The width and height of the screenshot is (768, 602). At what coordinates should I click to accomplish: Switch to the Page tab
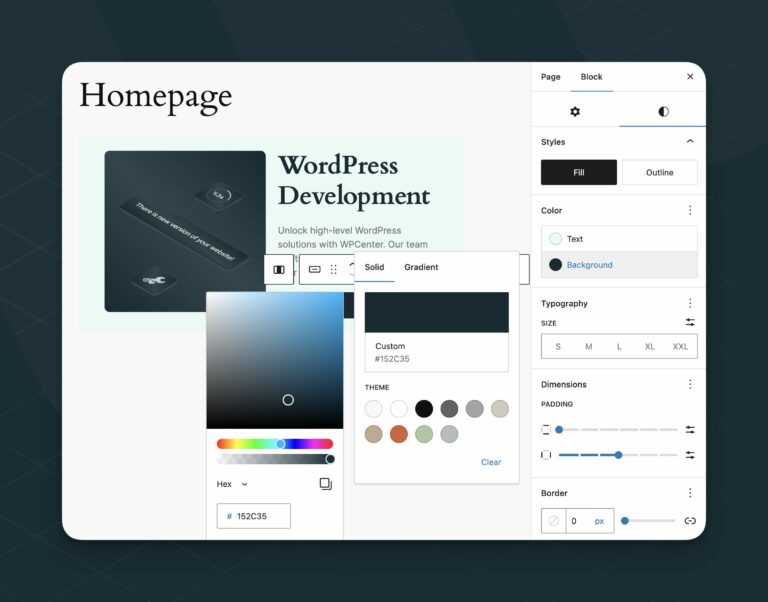click(551, 77)
